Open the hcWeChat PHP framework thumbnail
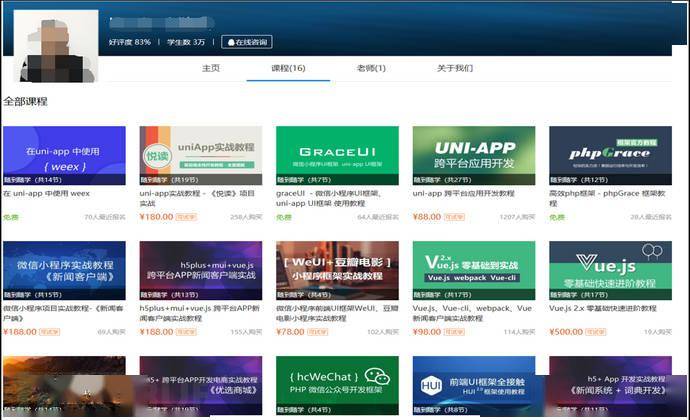The width and height of the screenshot is (690, 420). (x=338, y=385)
